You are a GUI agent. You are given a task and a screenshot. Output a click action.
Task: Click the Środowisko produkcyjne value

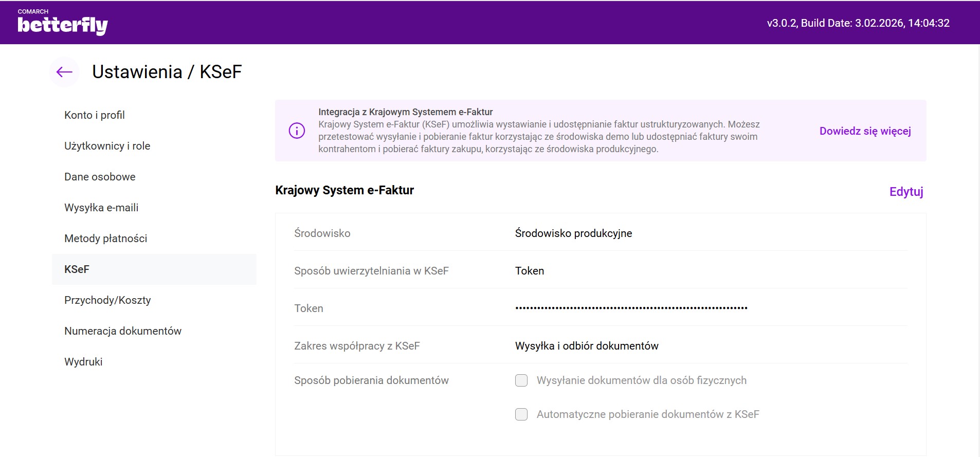click(573, 233)
